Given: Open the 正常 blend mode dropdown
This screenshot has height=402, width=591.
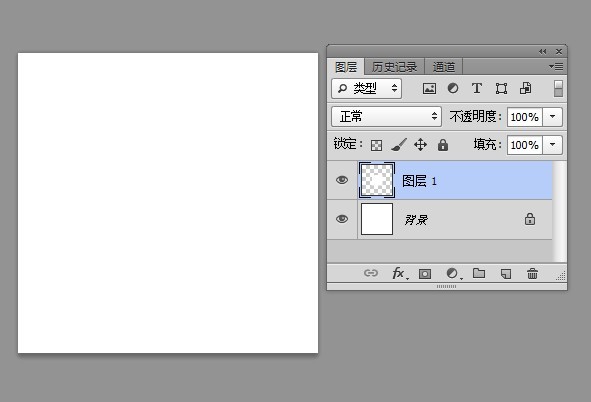Looking at the screenshot, I should click(386, 116).
